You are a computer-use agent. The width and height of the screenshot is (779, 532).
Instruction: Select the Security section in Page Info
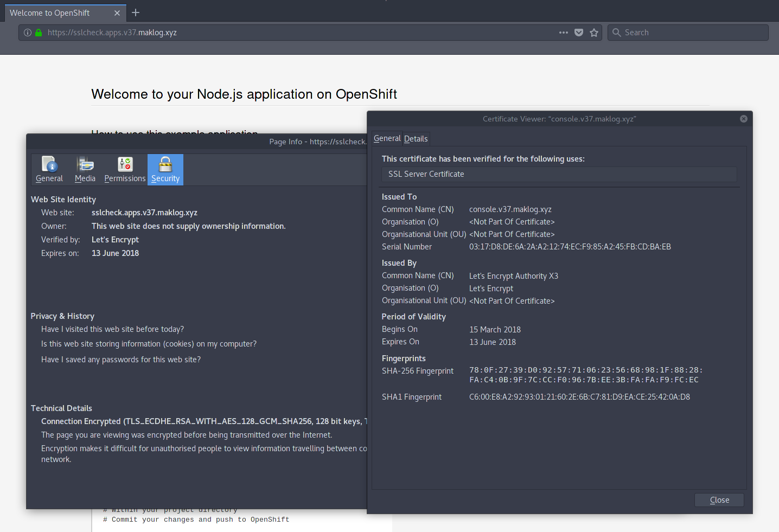pyautogui.click(x=165, y=169)
